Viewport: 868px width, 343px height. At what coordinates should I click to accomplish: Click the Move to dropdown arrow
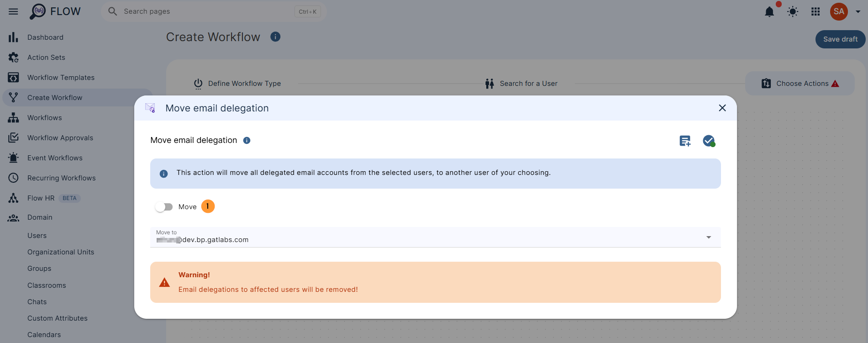(709, 237)
